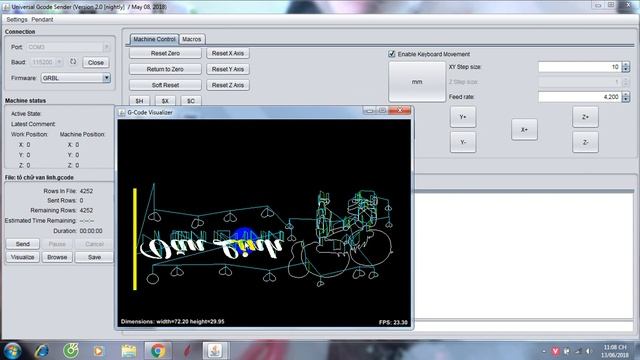Refresh the serial ports list icon
This screenshot has width=640, height=360.
point(73,62)
